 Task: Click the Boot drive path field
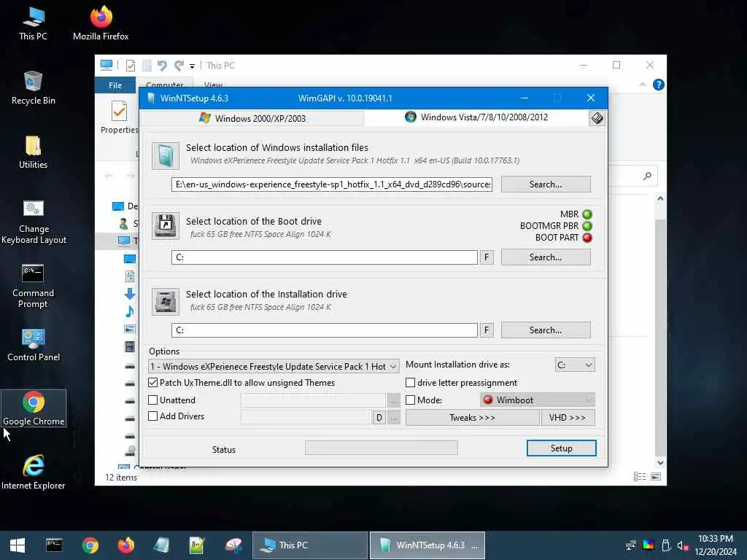pos(325,257)
